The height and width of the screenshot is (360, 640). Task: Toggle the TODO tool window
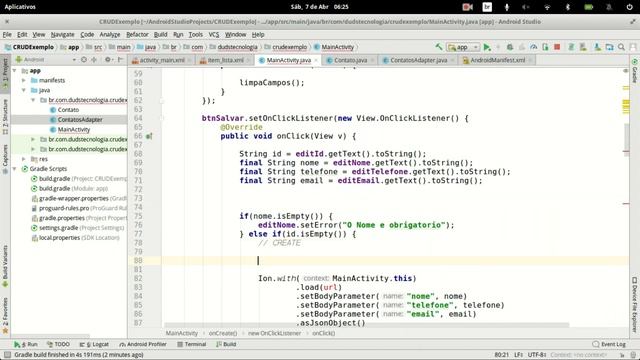(58, 344)
